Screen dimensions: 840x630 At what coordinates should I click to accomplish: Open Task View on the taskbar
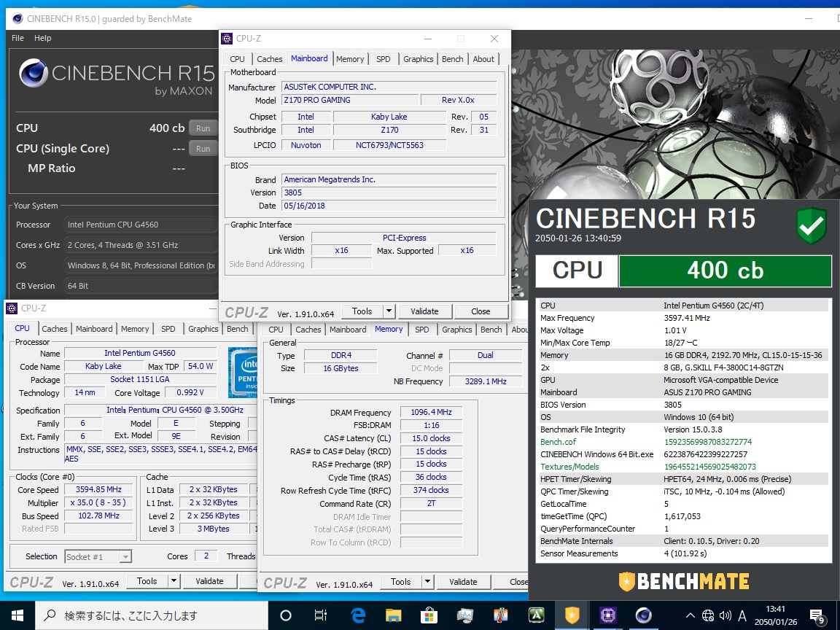tap(320, 615)
